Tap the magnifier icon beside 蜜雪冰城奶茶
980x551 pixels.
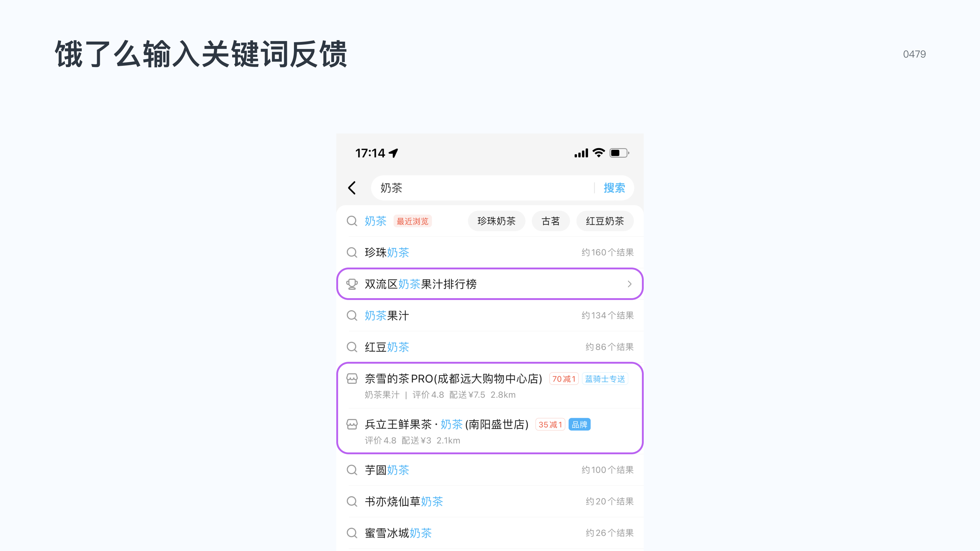click(352, 533)
